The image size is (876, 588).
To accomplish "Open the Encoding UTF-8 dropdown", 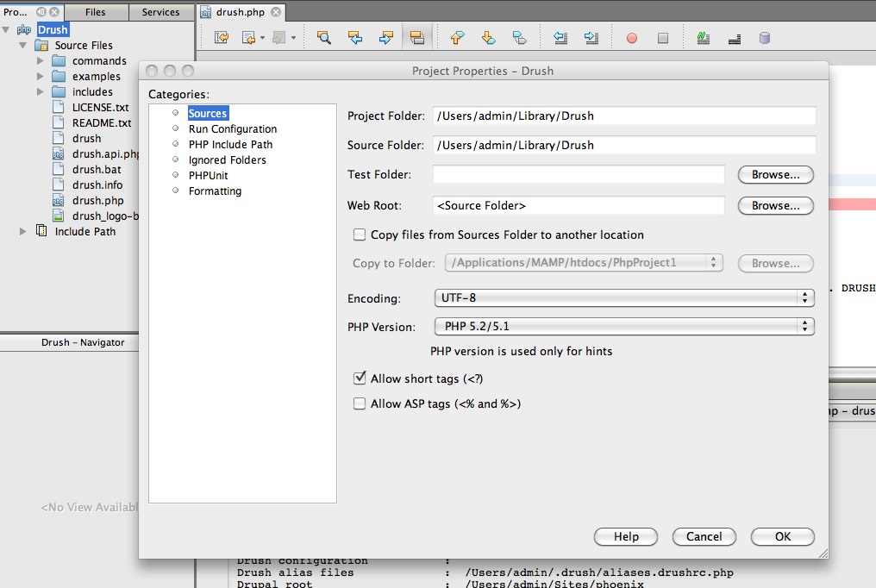I will tap(624, 297).
